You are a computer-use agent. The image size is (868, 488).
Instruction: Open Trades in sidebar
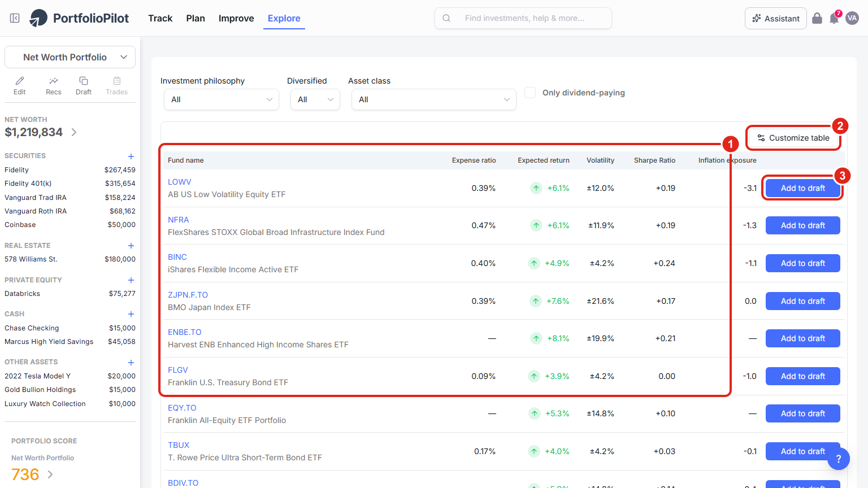[x=117, y=86]
